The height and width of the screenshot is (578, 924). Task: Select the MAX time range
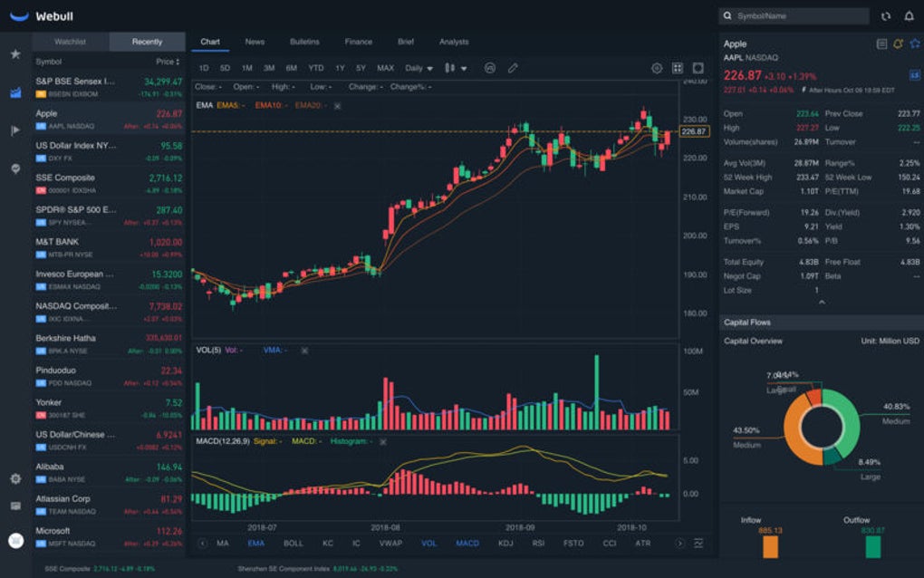pyautogui.click(x=385, y=68)
